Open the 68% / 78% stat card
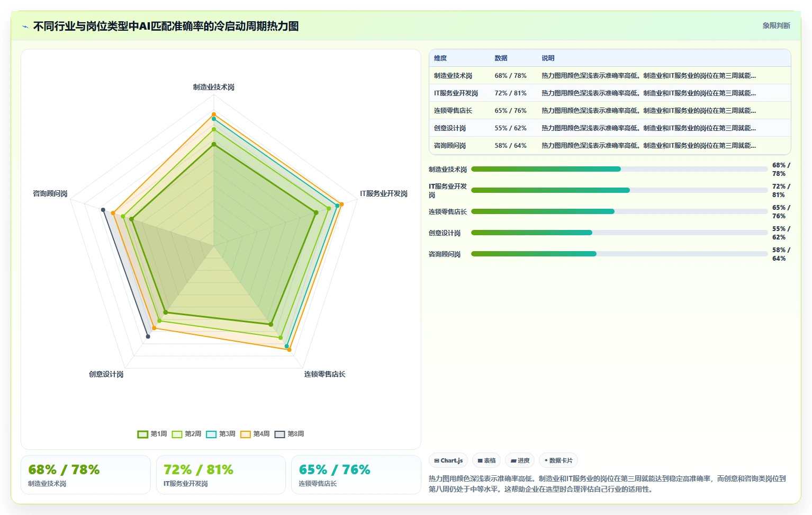This screenshot has width=812, height=515. tap(86, 475)
